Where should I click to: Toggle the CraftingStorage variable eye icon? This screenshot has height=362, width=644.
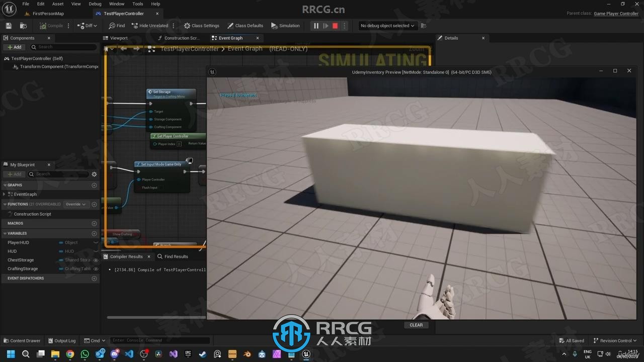coord(96,268)
